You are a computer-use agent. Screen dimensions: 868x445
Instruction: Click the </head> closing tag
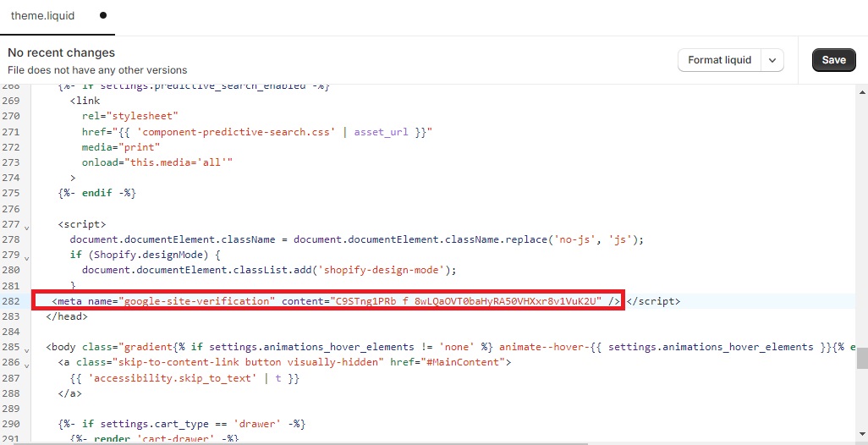click(67, 316)
